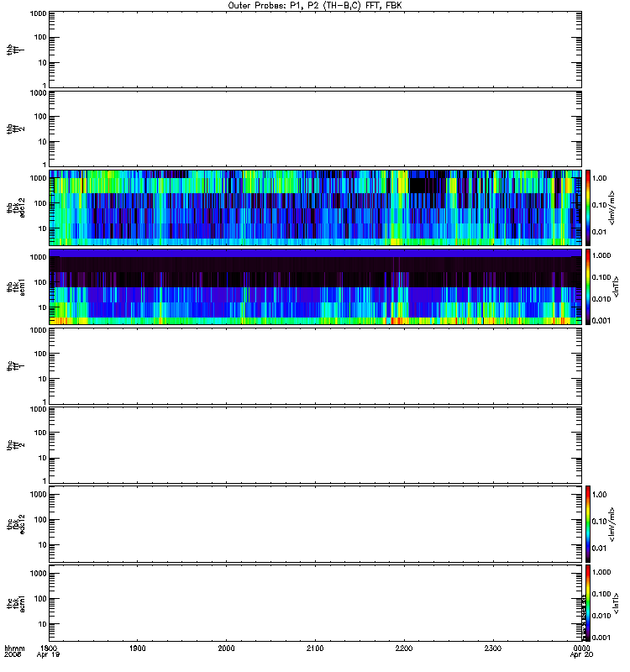This screenshot has width=630, height=672.
Task: Click inside the thb fbk edc12 spectrogram
Action: pos(316,207)
